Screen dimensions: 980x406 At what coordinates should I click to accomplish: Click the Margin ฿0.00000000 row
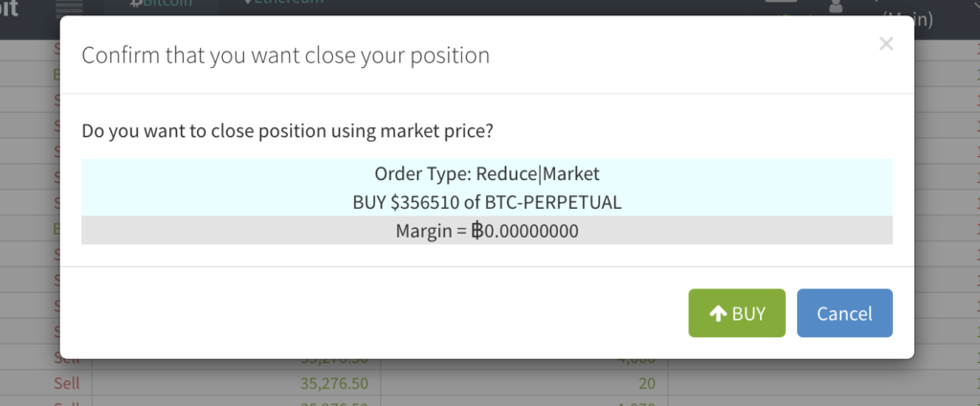click(486, 231)
